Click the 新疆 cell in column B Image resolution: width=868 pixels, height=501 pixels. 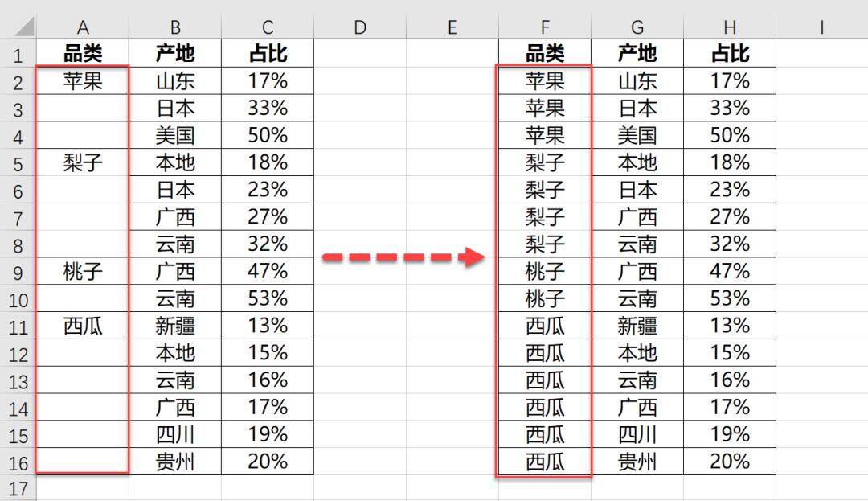coord(174,326)
